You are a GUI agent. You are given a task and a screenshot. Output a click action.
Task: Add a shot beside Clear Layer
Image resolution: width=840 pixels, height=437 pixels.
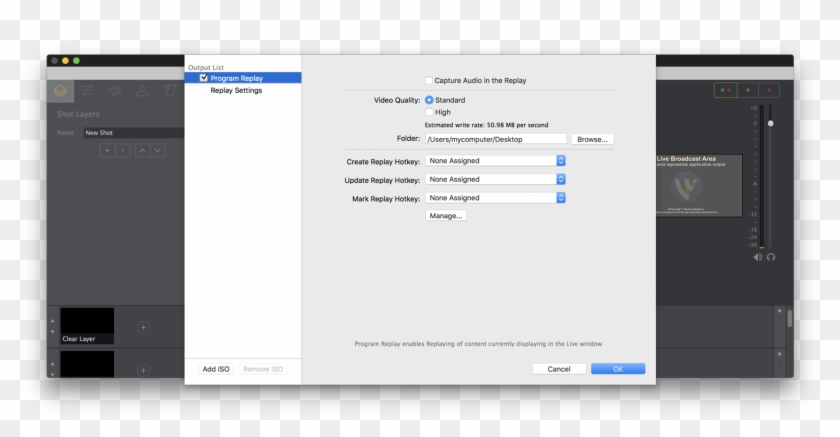pyautogui.click(x=143, y=327)
